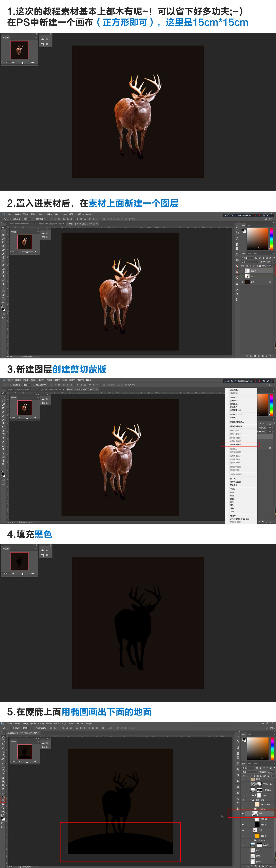Hide the 椭圆 1 layer in step 5

[243, 813]
